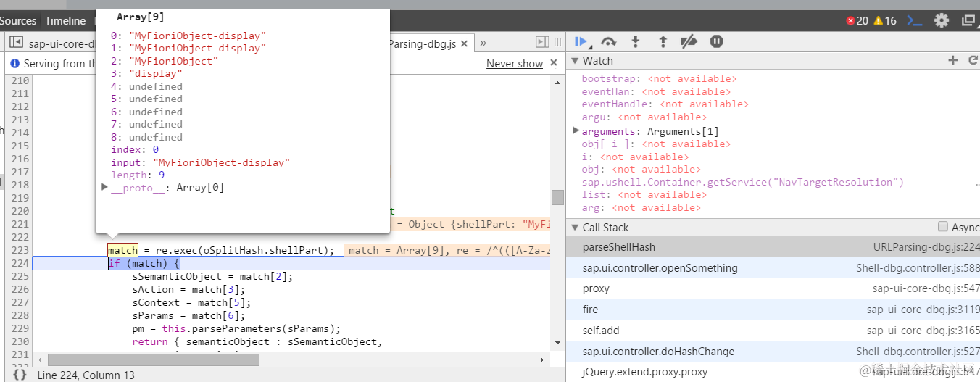Pretty print the source with braces icon
Viewport: 980px width, 382px height.
[20, 375]
